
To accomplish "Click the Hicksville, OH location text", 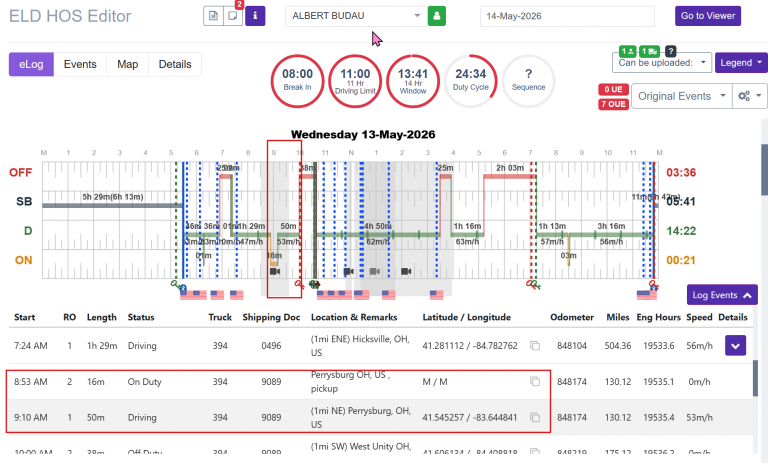I will pyautogui.click(x=360, y=346).
